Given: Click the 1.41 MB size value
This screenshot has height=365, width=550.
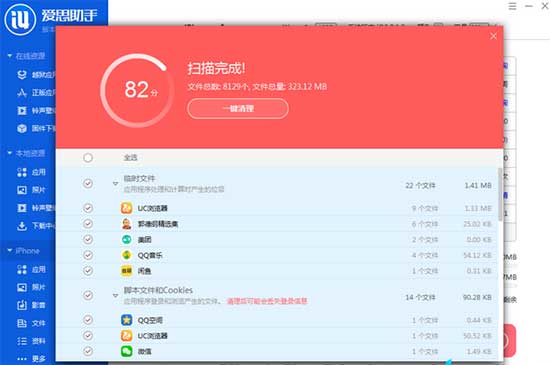Looking at the screenshot, I should click(478, 185).
